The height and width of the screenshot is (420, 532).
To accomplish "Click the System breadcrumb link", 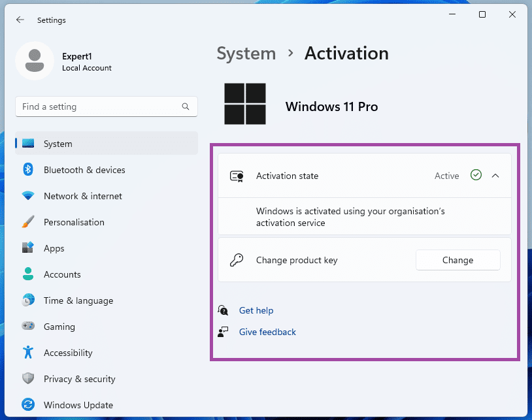I will [x=246, y=54].
